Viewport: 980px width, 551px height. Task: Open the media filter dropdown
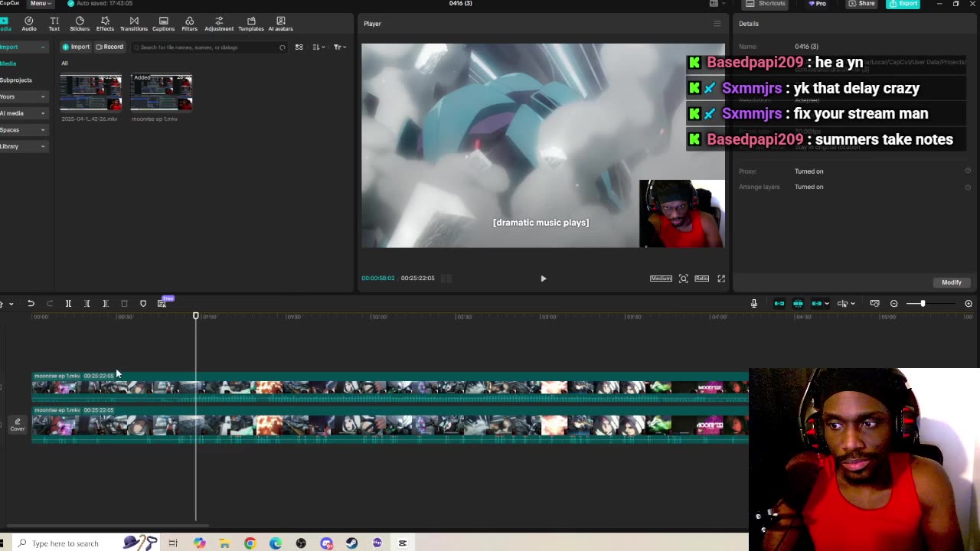(x=340, y=47)
